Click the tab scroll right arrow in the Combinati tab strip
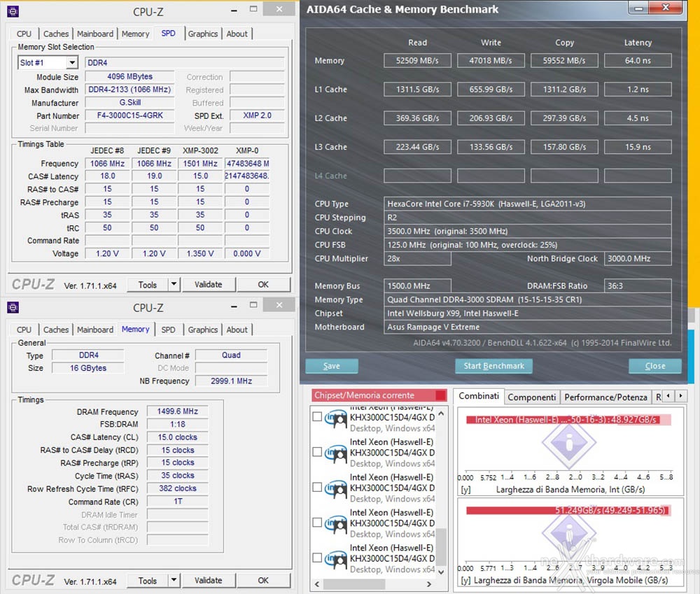This screenshot has height=594, width=700. 680,395
